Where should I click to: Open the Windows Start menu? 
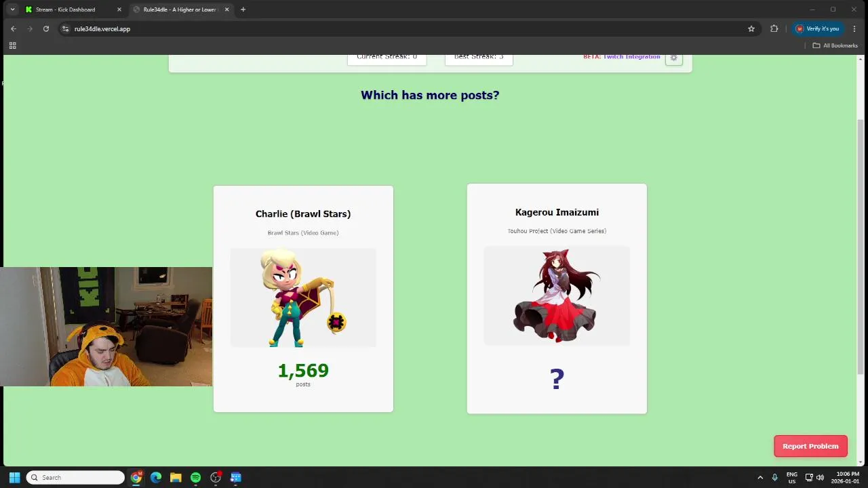coord(14,477)
